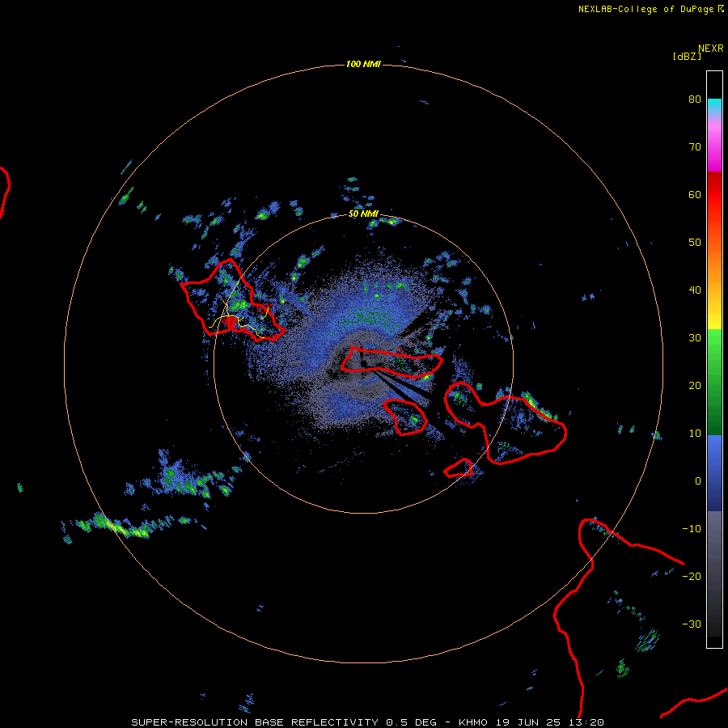Click the -20 value on the dBZ scale

coord(692,577)
